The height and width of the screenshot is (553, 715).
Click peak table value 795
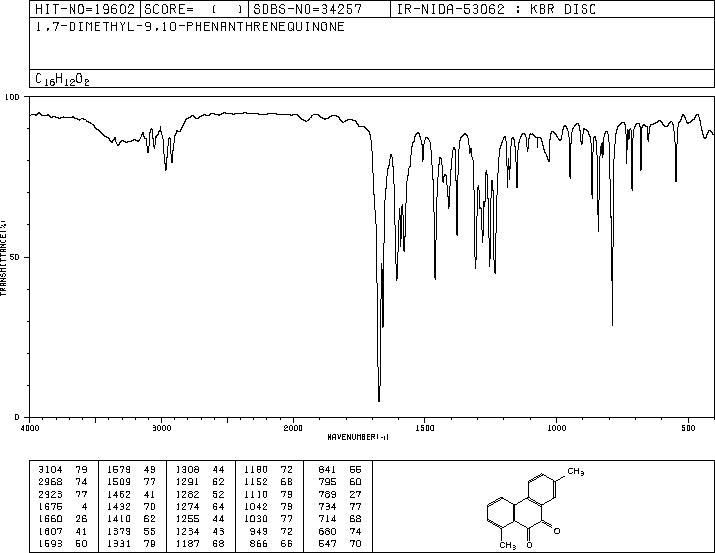tap(327, 482)
